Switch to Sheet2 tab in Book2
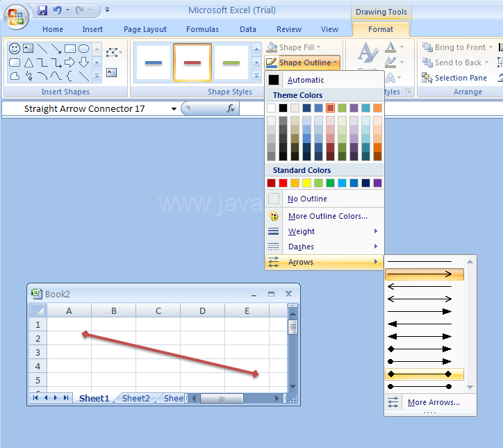The width and height of the screenshot is (503, 448). 136,398
